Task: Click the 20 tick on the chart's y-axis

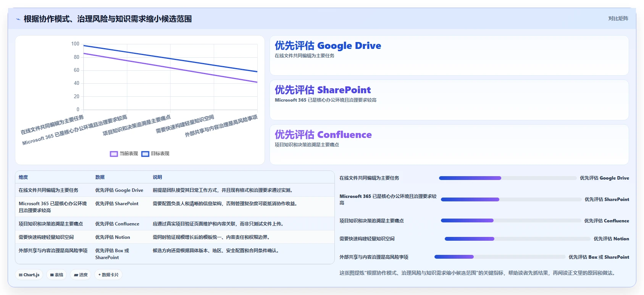Action: pyautogui.click(x=76, y=97)
